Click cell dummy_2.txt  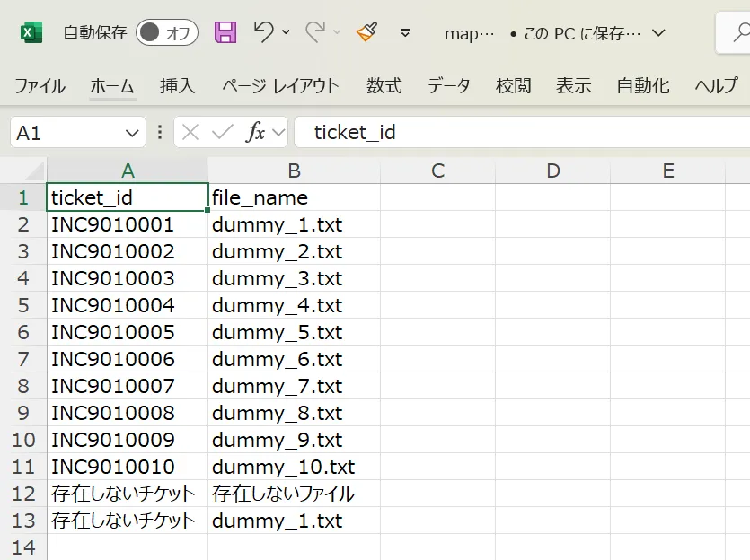(x=295, y=251)
